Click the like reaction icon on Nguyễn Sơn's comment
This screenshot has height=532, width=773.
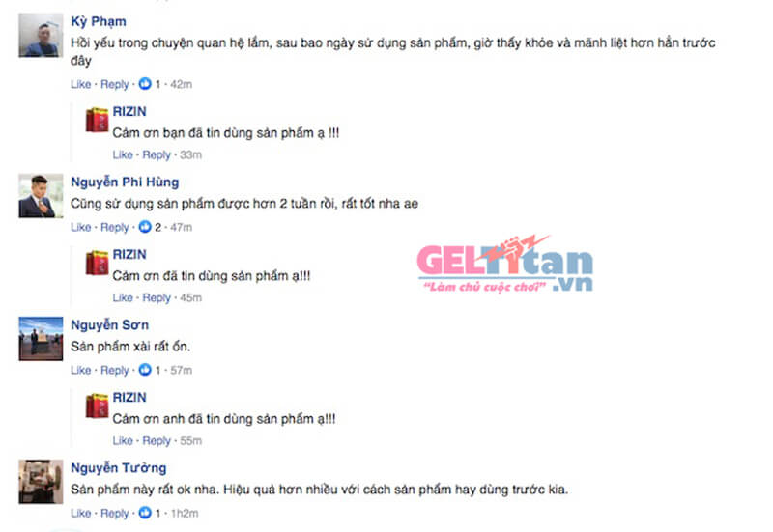[x=145, y=370]
